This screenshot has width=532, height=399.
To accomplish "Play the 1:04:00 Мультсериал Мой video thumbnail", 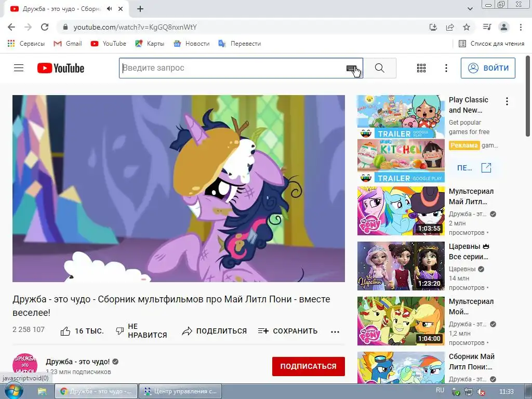I will tap(401, 321).
